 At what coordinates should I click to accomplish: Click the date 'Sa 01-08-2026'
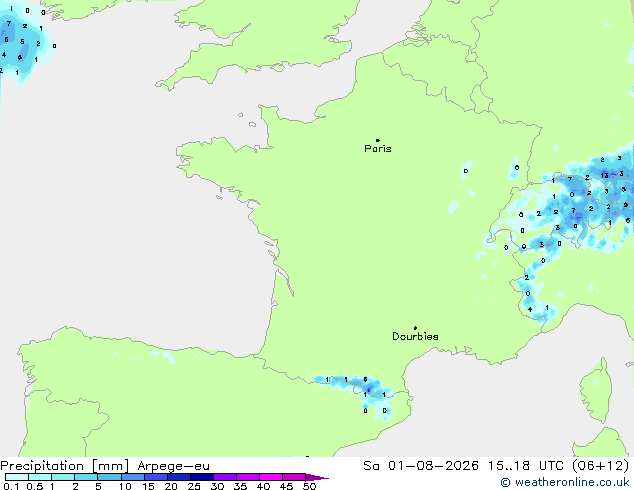(421, 466)
